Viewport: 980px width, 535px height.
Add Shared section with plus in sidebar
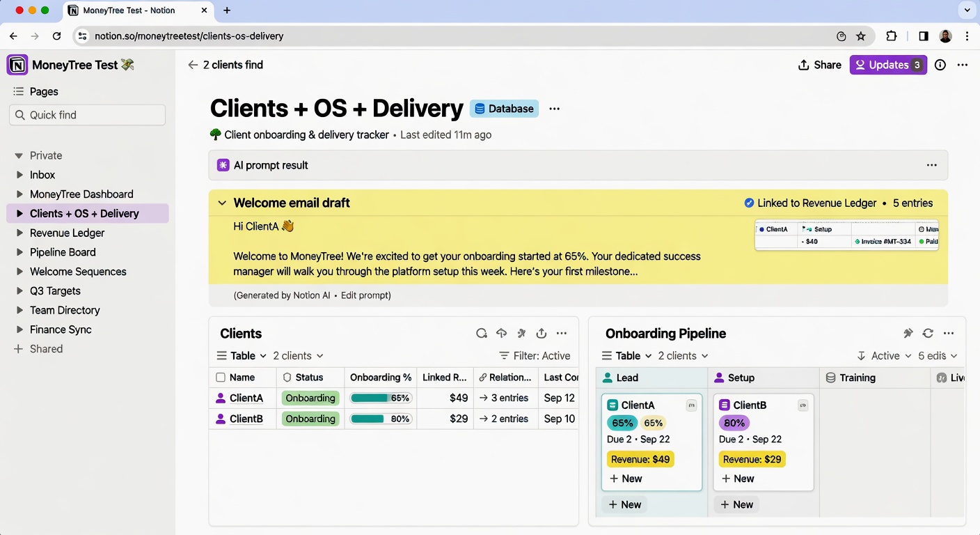[x=18, y=349]
